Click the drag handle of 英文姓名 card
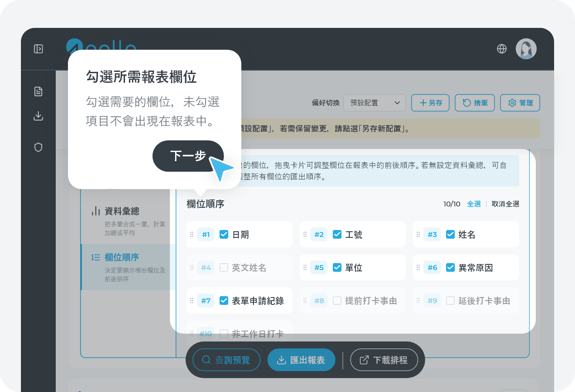This screenshot has height=392, width=575. click(x=192, y=267)
